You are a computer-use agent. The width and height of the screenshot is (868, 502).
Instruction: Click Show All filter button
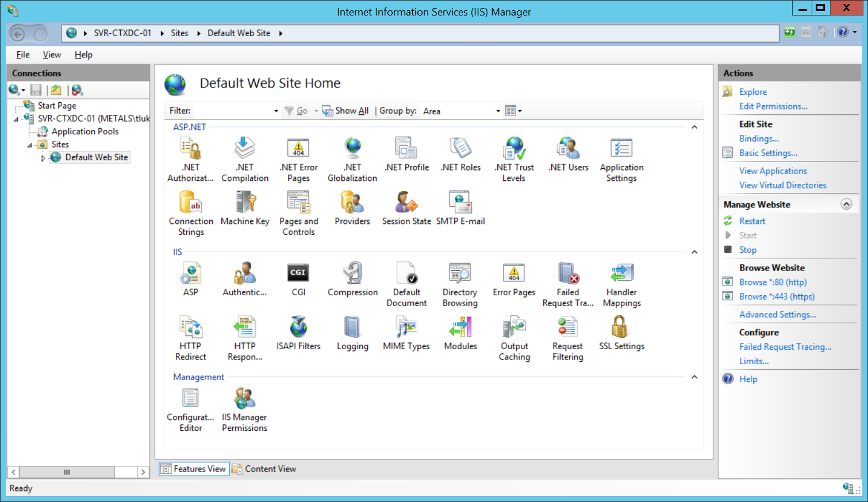(x=345, y=111)
